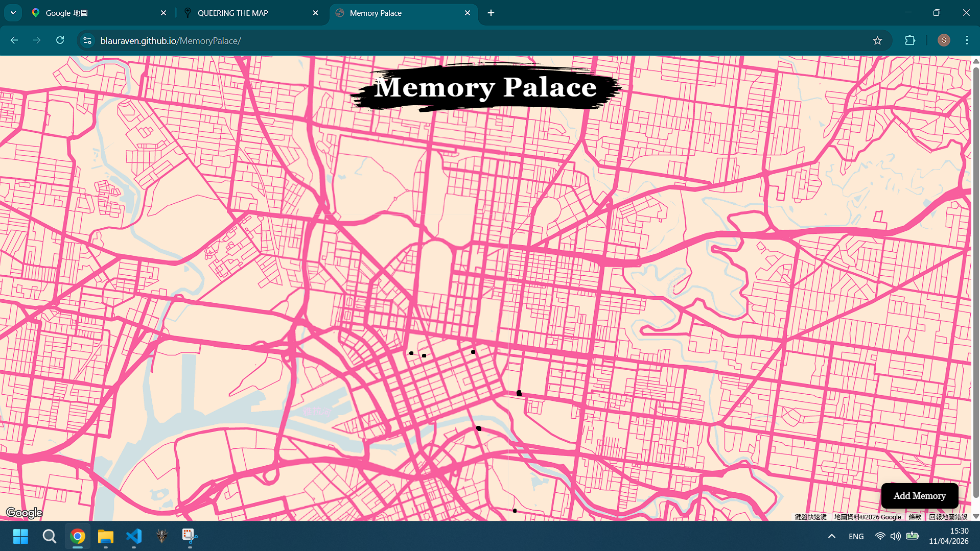The height and width of the screenshot is (551, 980).
Task: Close the QUEERING THE MAP tab
Action: click(x=315, y=13)
